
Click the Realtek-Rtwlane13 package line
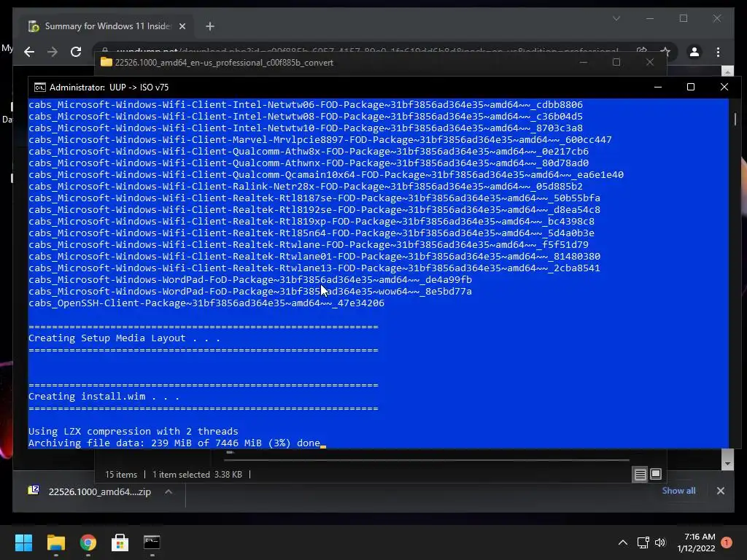[x=314, y=268]
